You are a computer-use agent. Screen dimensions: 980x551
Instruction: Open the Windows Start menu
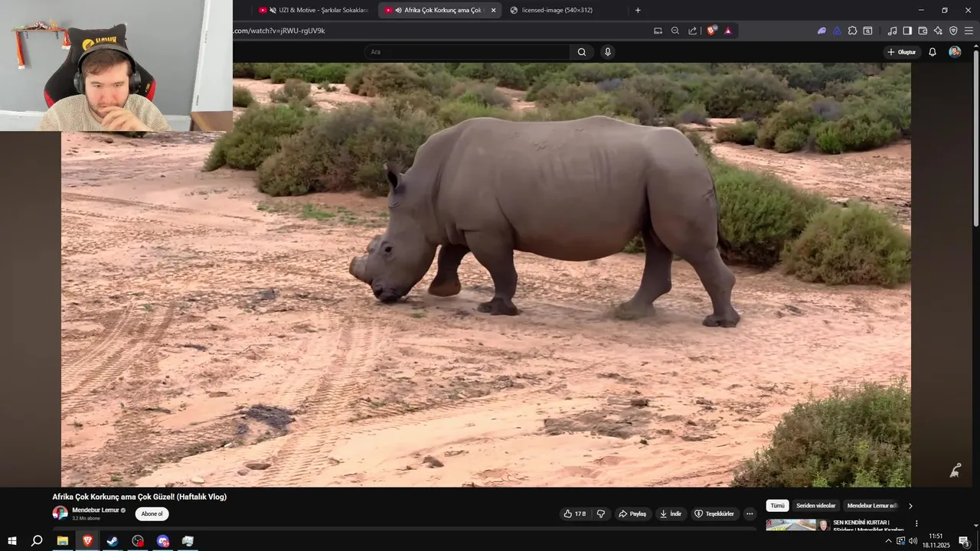pos(11,541)
